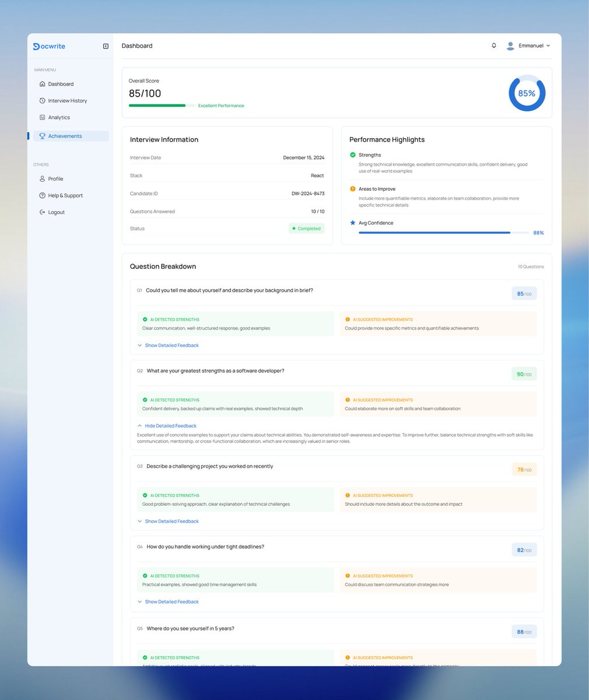The width and height of the screenshot is (589, 700).
Task: Click Q1 question about your background
Action: tap(229, 290)
